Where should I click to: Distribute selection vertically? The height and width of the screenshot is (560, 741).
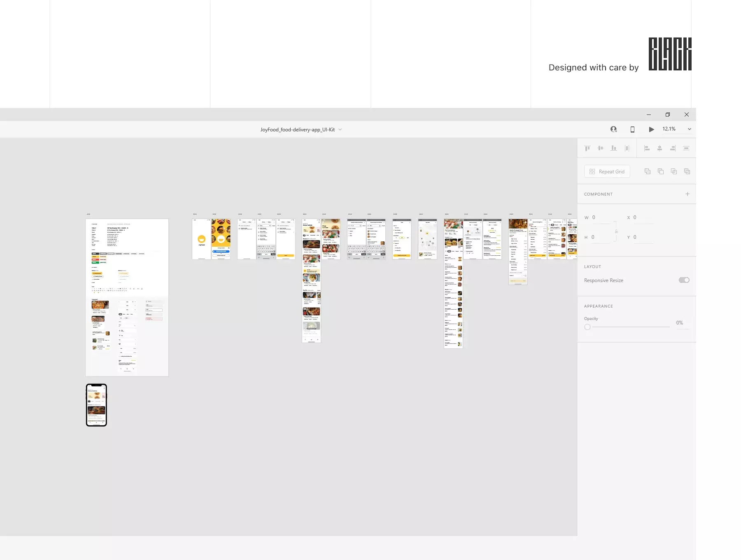coord(686,148)
